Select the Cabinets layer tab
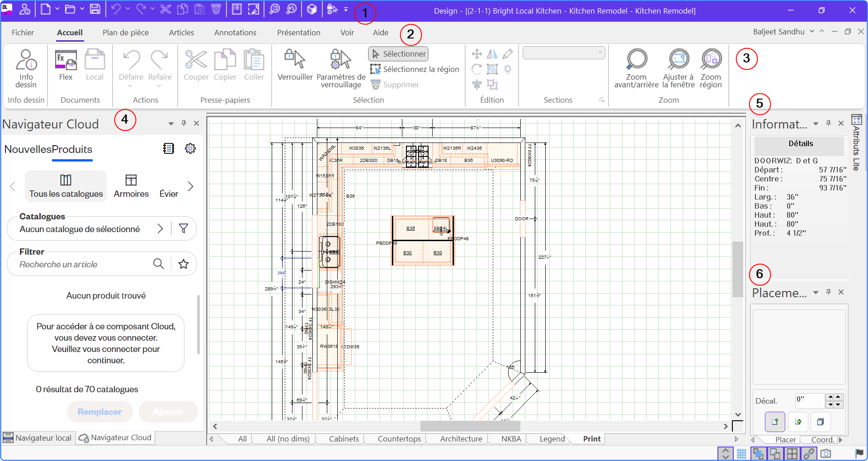The height and width of the screenshot is (461, 868). tap(344, 439)
